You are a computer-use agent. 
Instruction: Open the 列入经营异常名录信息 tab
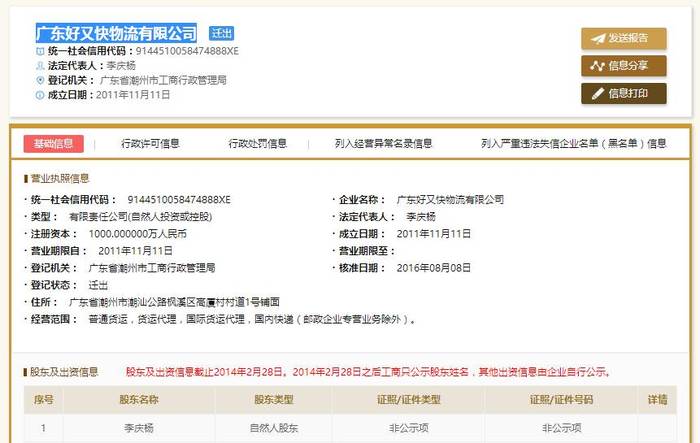point(383,144)
